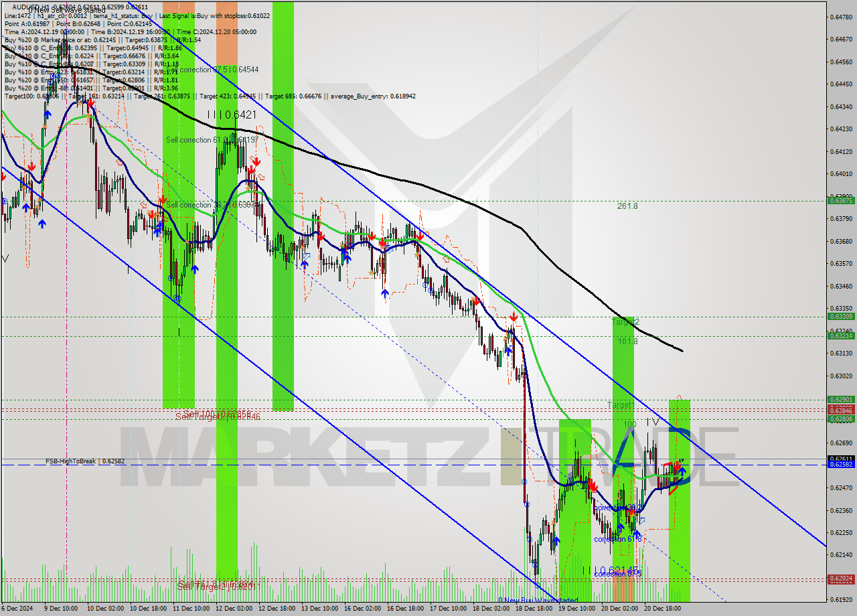Click the blue 'correction 61.8' label

click(x=617, y=539)
